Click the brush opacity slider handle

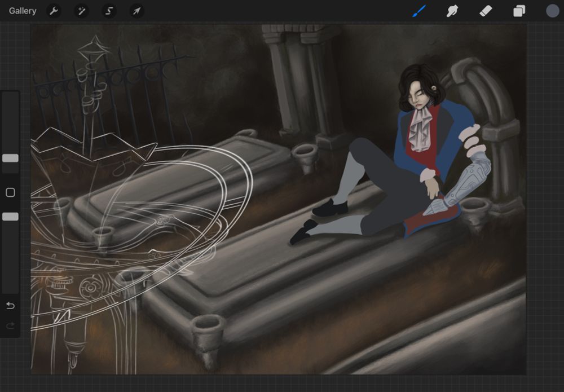(10, 217)
